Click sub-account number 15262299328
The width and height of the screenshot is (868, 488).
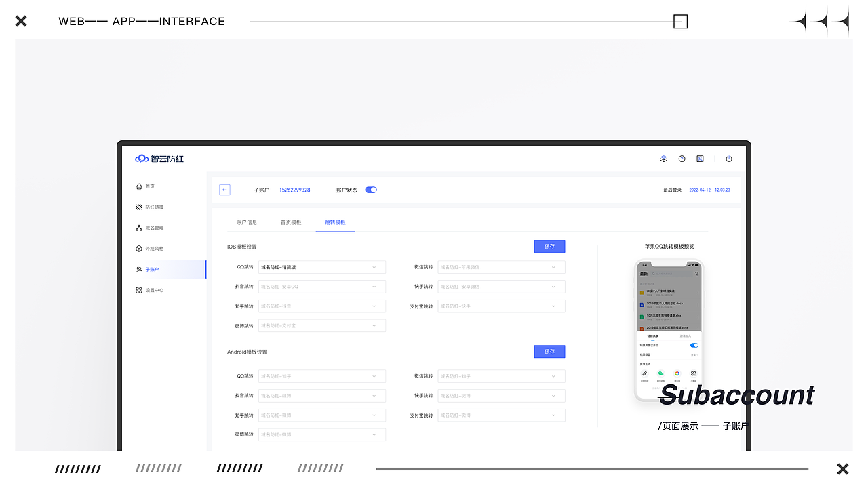tap(295, 190)
